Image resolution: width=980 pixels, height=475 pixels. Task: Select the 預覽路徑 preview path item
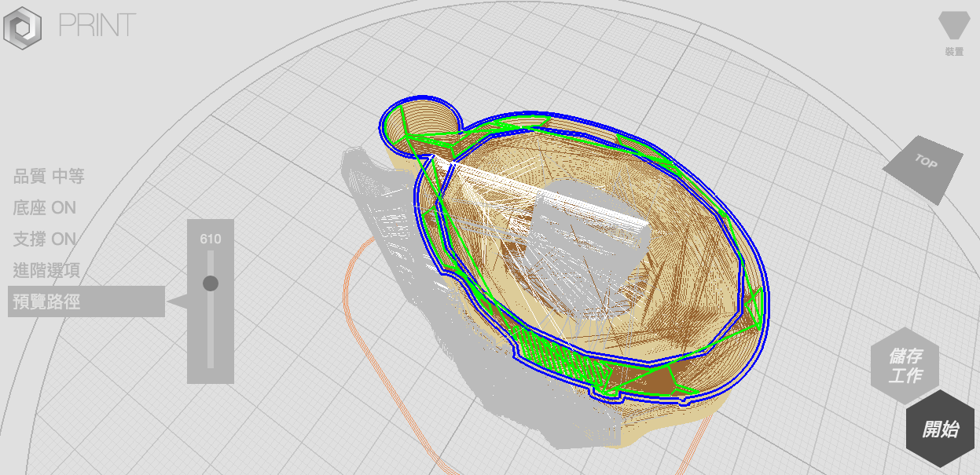coord(86,301)
